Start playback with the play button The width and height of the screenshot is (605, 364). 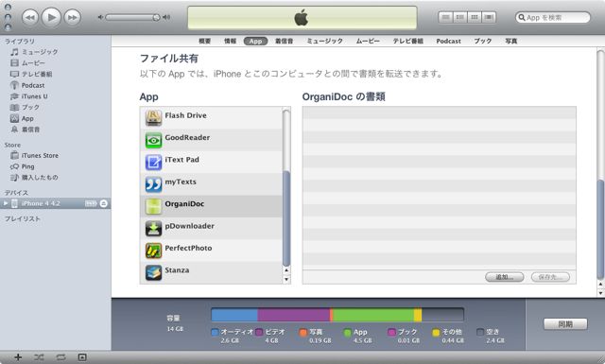(51, 17)
